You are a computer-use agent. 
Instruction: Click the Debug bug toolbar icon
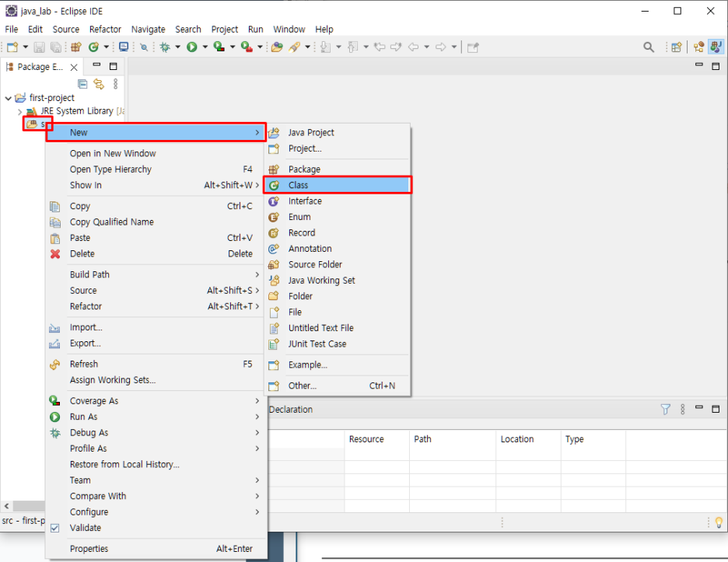point(165,47)
